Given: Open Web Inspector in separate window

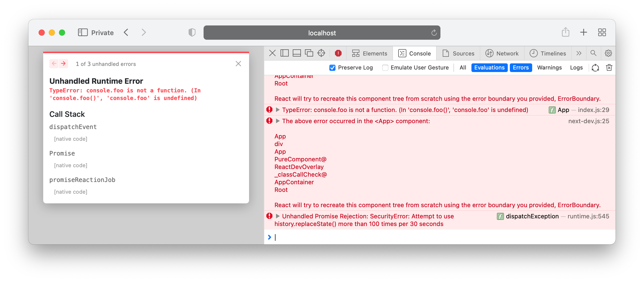Looking at the screenshot, I should [309, 53].
